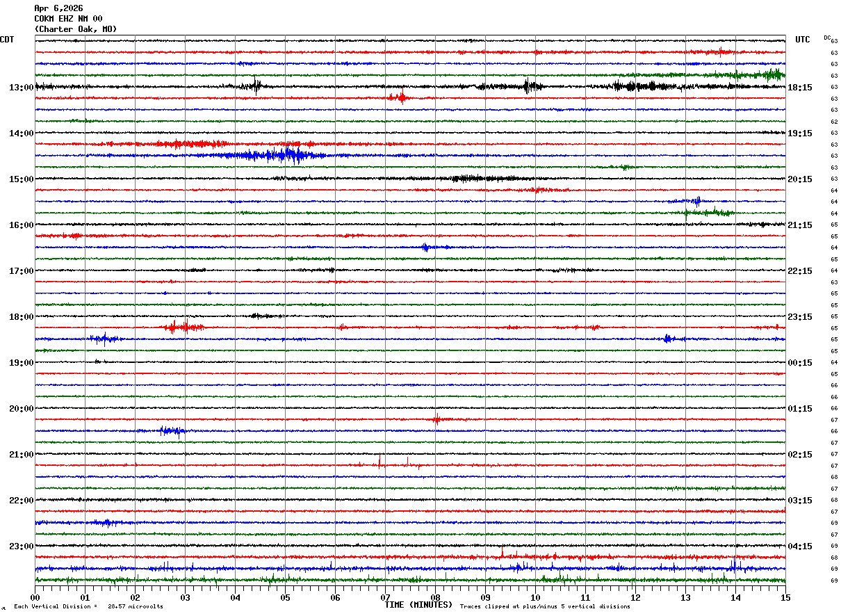Screen dimensions: 841x616
Task: Click the TIME (MINUTES) axis title
Action: 418,605
